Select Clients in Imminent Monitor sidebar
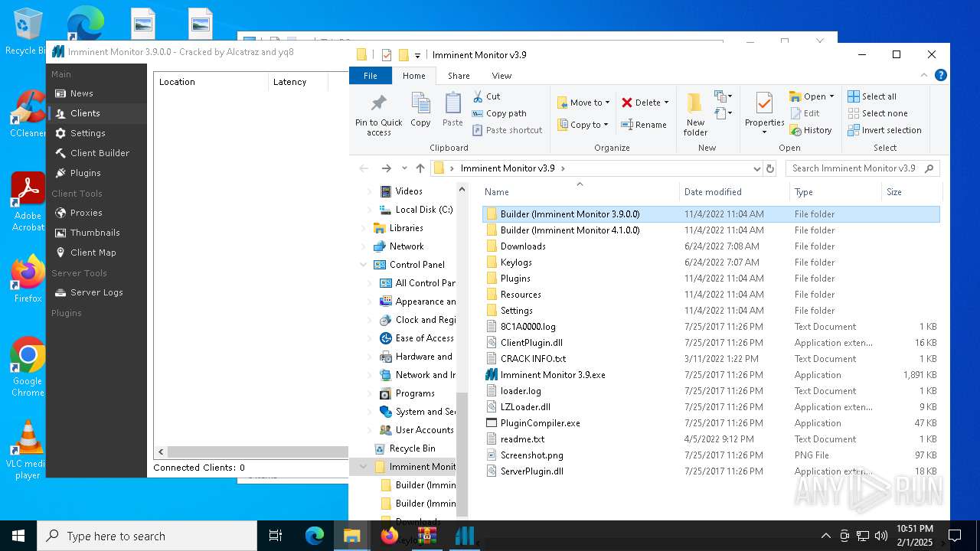Image resolution: width=980 pixels, height=551 pixels. pos(96,113)
